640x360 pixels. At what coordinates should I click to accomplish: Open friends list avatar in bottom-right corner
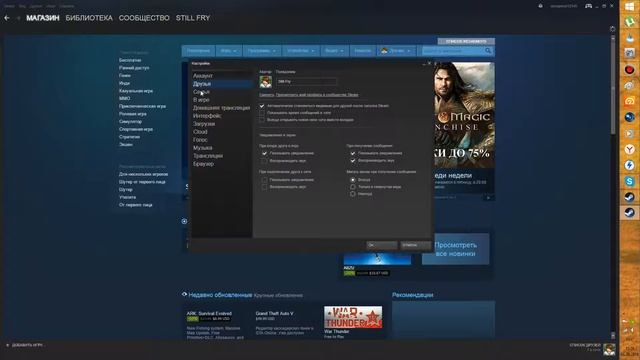[609, 349]
